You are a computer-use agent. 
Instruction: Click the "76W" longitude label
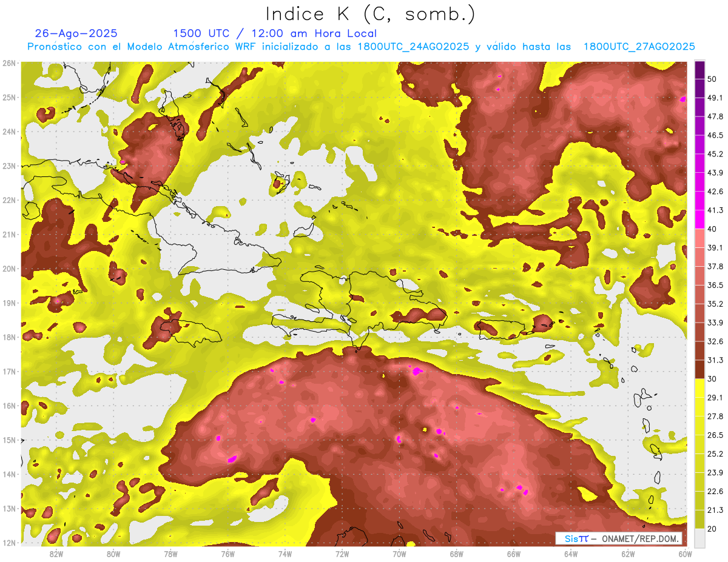[227, 554]
